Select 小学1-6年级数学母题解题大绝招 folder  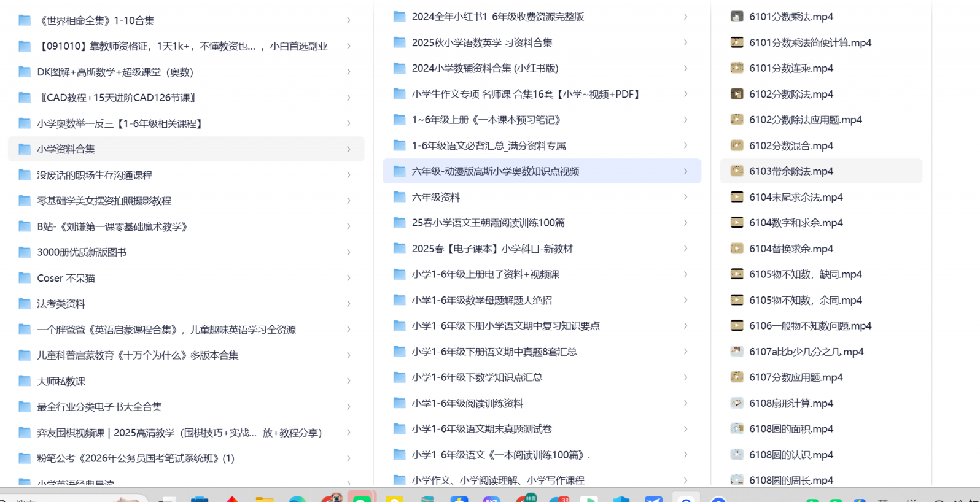[481, 300]
